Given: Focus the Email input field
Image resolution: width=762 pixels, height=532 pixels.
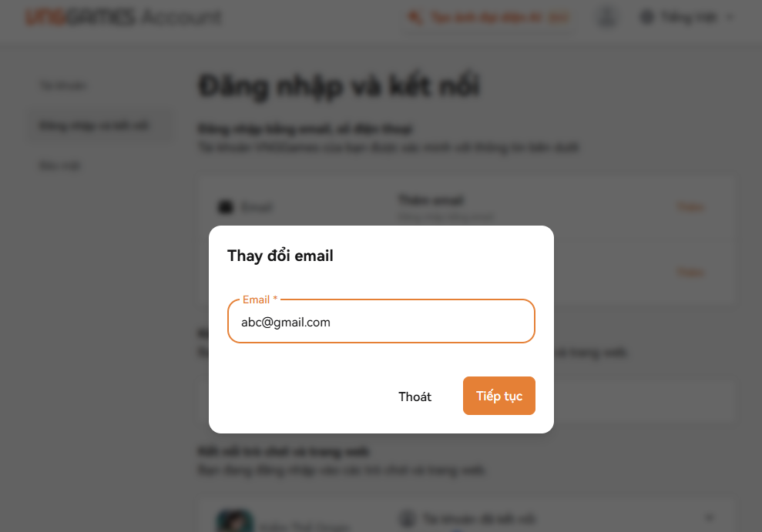Looking at the screenshot, I should point(381,323).
